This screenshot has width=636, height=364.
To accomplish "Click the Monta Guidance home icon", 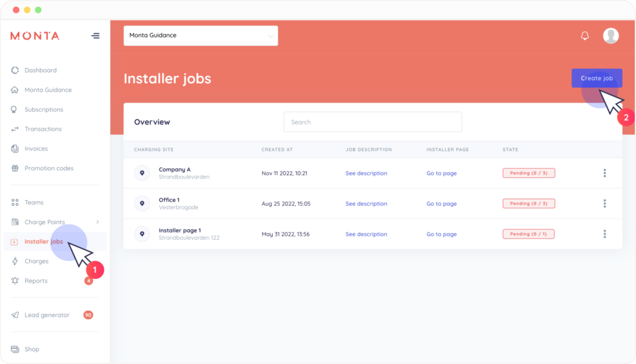I will (x=15, y=89).
